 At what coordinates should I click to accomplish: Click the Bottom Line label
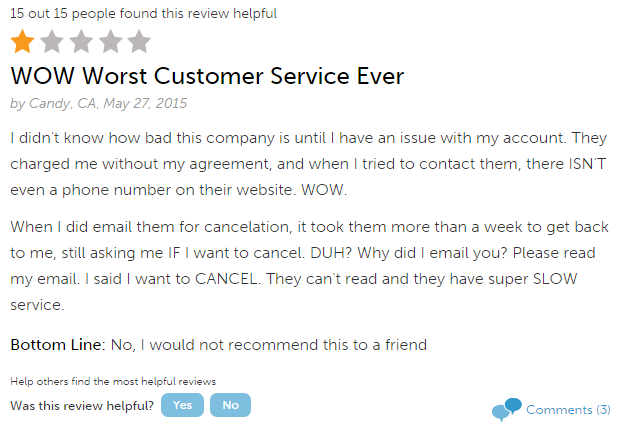58,345
